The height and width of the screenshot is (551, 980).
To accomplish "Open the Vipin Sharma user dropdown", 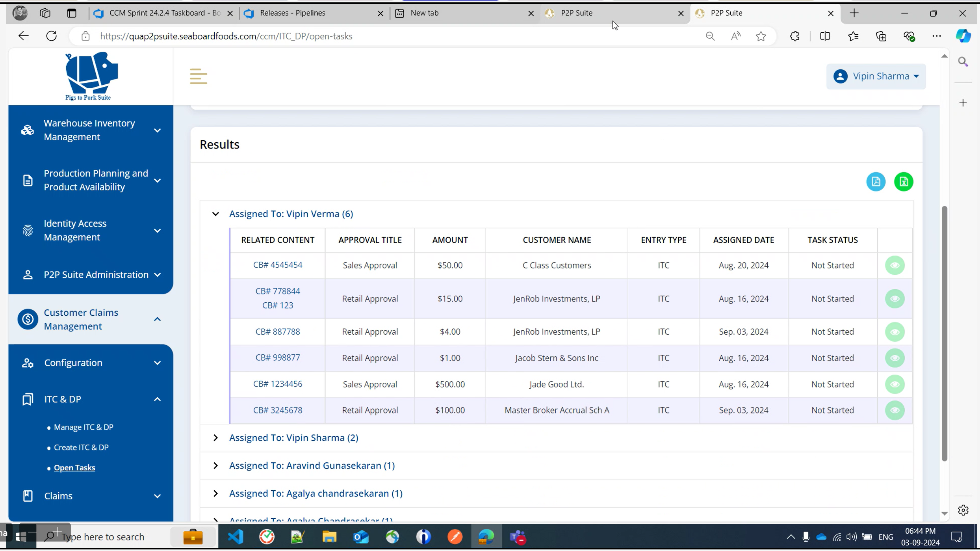I will (x=876, y=76).
